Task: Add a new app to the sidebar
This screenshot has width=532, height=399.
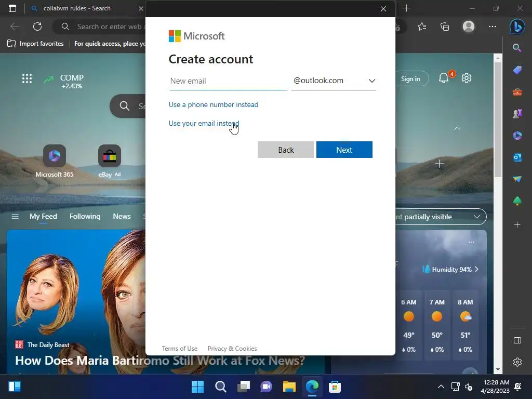Action: click(517, 224)
